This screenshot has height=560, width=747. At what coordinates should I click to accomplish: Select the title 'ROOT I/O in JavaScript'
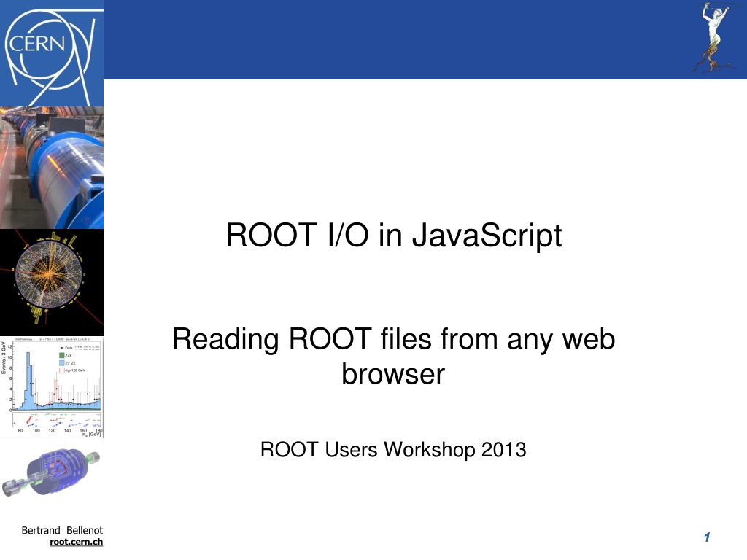pyautogui.click(x=394, y=235)
